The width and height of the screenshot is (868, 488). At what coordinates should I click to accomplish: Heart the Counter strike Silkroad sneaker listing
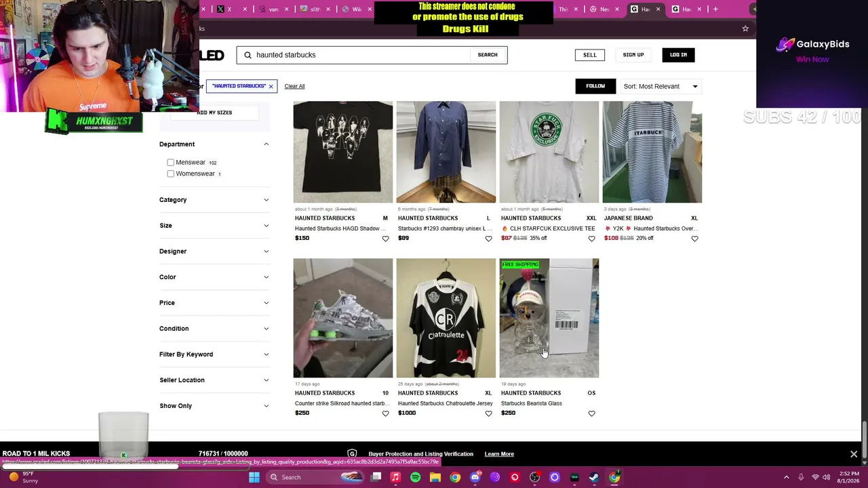click(385, 413)
